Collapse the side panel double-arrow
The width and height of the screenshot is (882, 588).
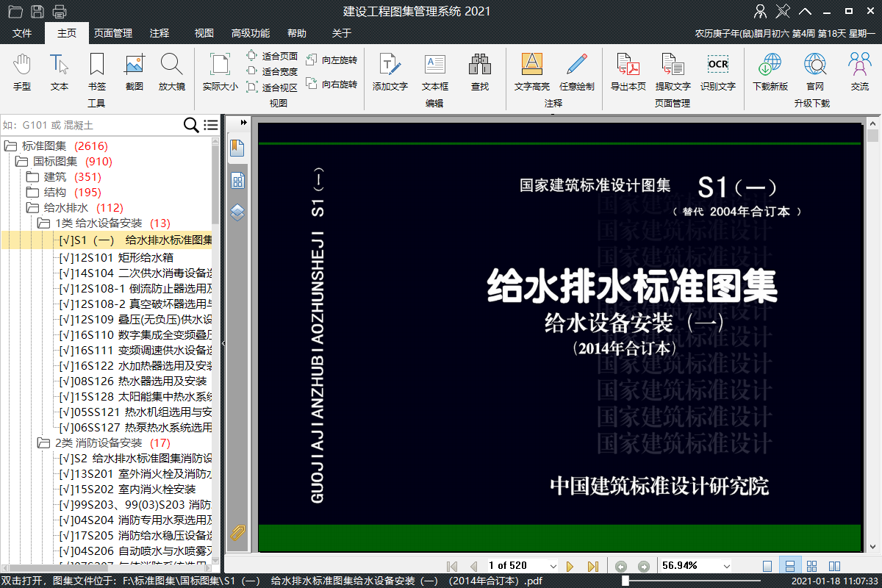(x=244, y=122)
